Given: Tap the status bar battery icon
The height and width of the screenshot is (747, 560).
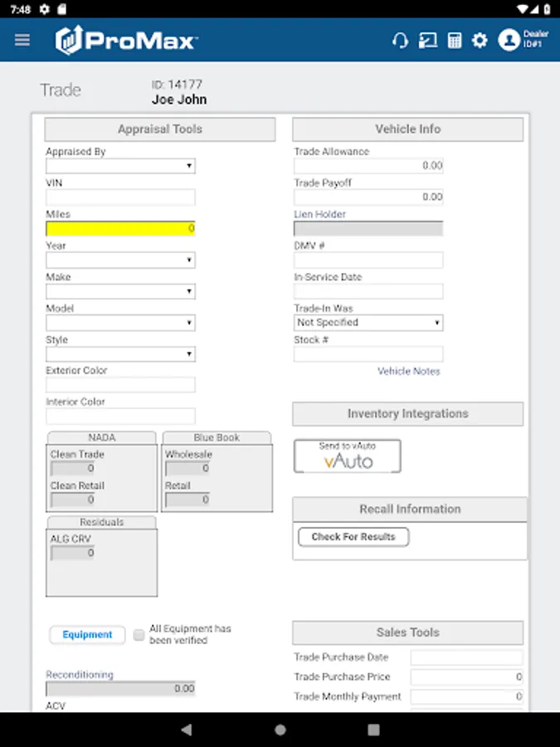Looking at the screenshot, I should [x=548, y=9].
